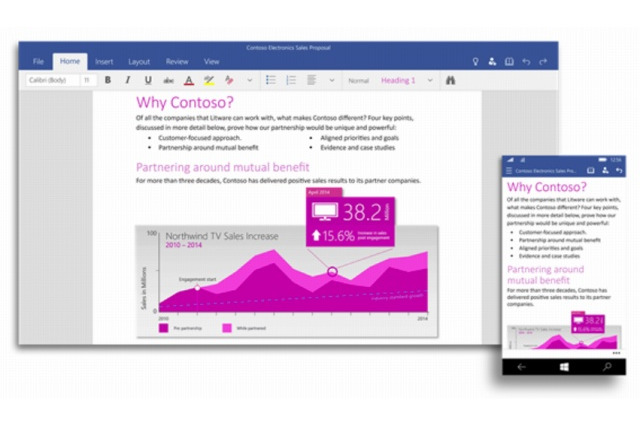Screen dimensions: 640x426
Task: Undo last action in Word ribbon
Action: pyautogui.click(x=526, y=62)
